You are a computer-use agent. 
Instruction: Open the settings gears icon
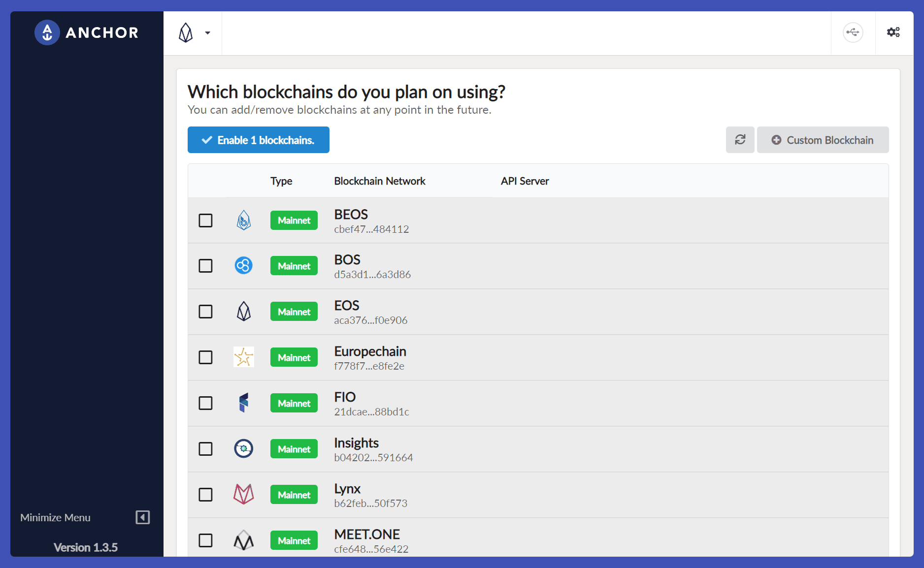pyautogui.click(x=893, y=32)
